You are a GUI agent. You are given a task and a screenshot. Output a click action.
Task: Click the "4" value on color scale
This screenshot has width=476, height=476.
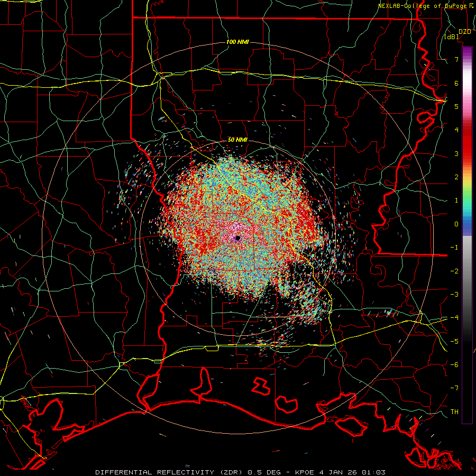(456, 130)
